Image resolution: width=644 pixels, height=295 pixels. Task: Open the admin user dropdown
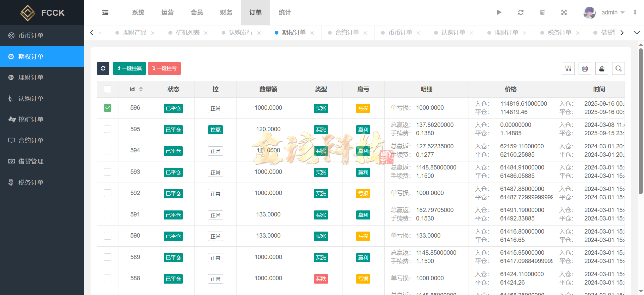pyautogui.click(x=612, y=12)
